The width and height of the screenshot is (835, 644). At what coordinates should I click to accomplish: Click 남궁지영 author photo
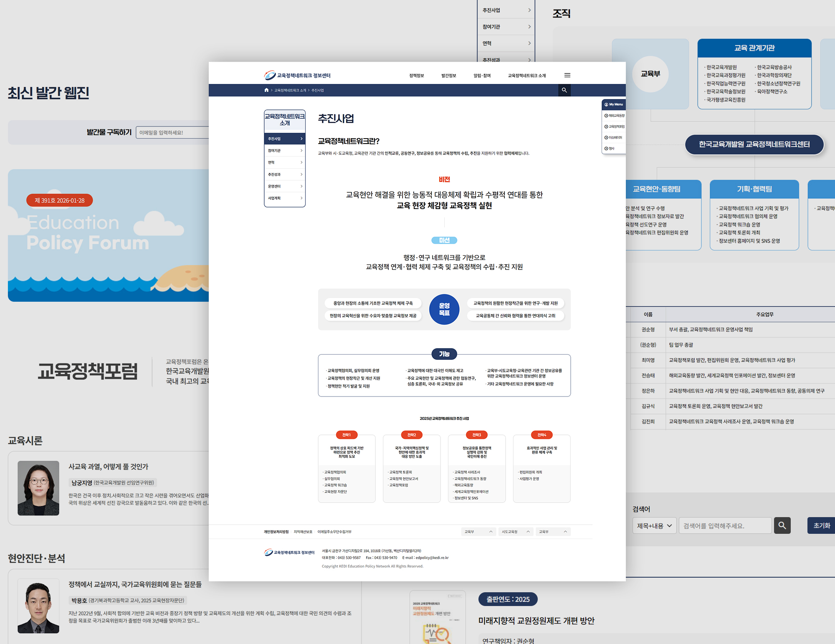coord(38,488)
